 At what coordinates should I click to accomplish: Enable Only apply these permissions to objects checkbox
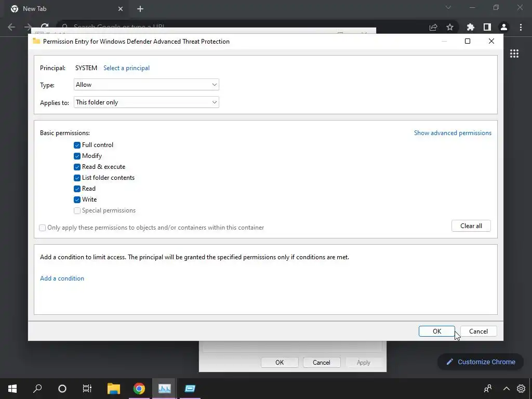(x=43, y=228)
